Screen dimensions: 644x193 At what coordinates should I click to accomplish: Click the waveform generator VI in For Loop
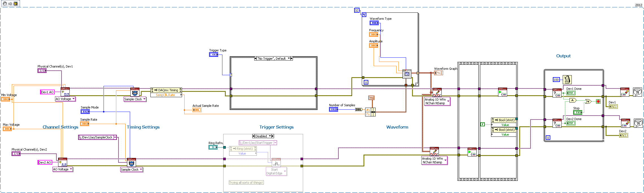407,74
